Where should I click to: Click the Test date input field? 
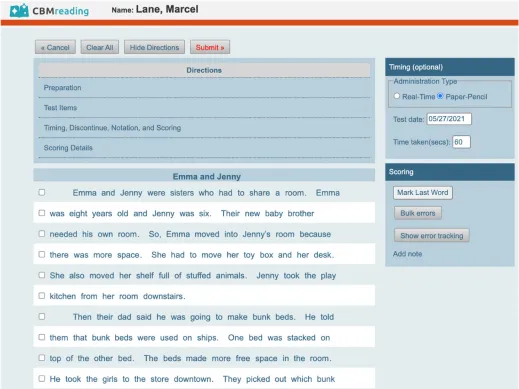tap(449, 119)
